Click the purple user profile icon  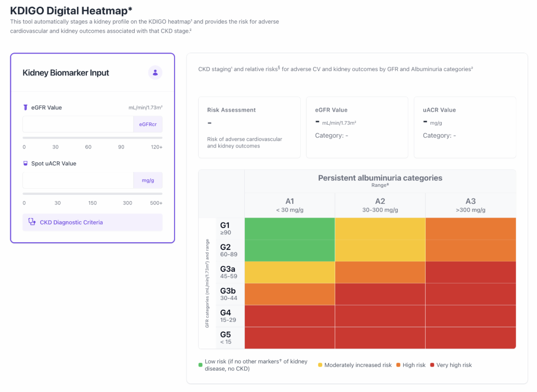coord(155,72)
